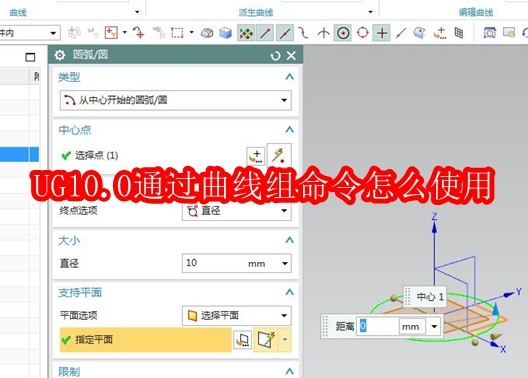
Task: Toggle the enable snap point icon
Action: [246, 33]
